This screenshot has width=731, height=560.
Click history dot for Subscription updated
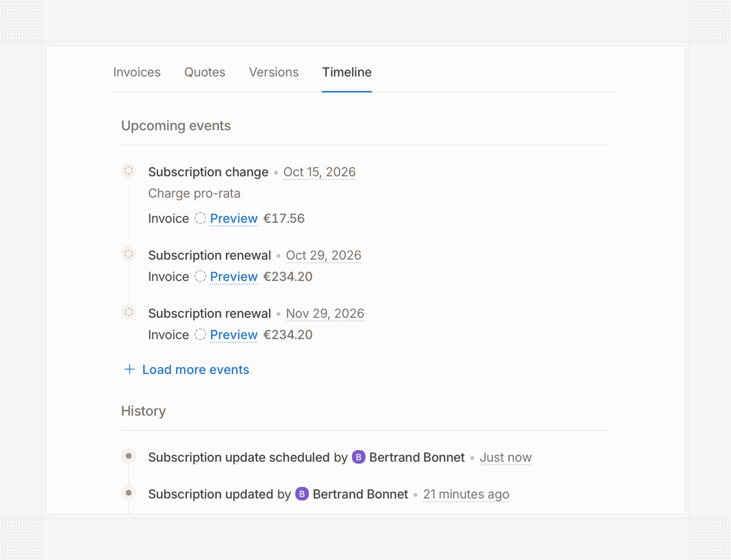129,493
